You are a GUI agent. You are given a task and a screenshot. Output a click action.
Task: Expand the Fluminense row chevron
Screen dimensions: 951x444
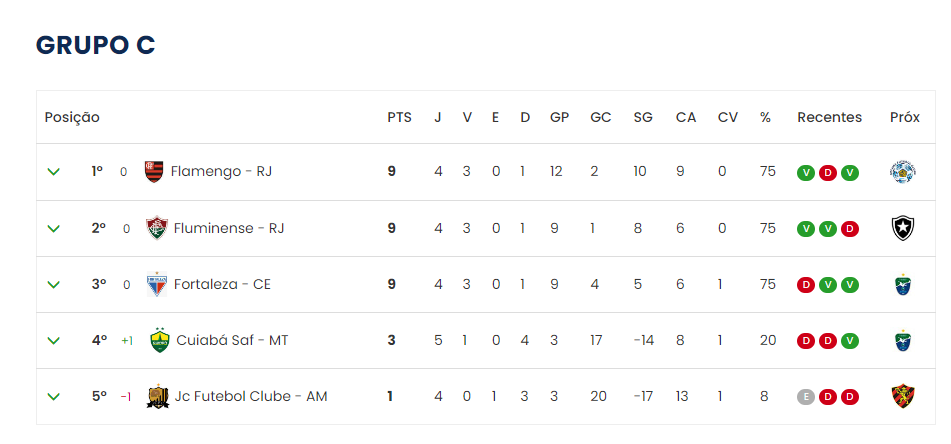[54, 229]
